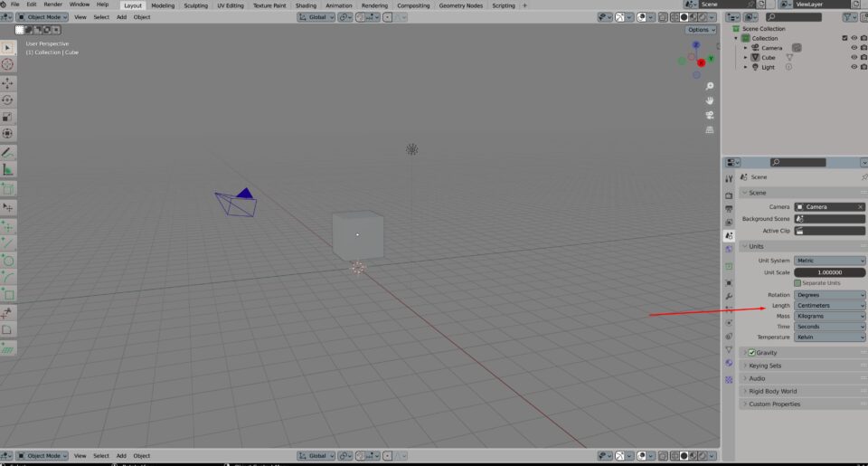The width and height of the screenshot is (868, 466).
Task: Open the Render menu
Action: (53, 5)
